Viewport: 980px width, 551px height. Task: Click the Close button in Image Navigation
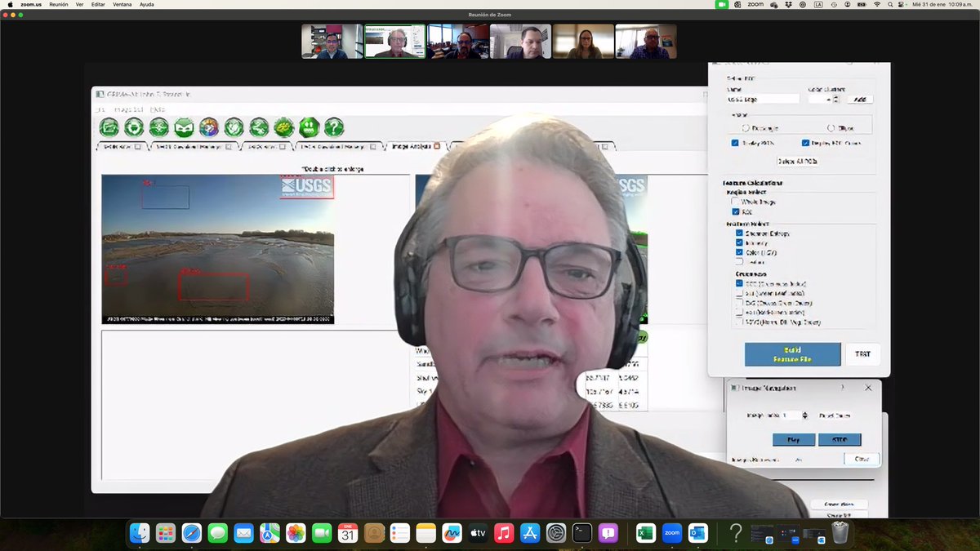coord(862,459)
